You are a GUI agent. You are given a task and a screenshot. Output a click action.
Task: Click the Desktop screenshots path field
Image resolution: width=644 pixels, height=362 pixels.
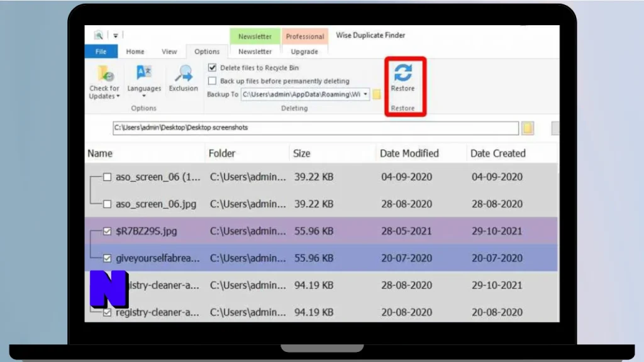click(x=316, y=128)
